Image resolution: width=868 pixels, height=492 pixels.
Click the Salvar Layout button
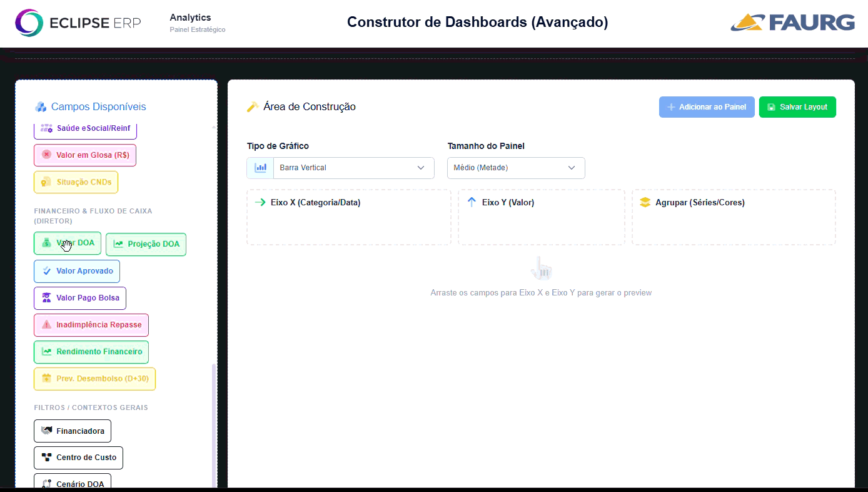[x=797, y=107]
